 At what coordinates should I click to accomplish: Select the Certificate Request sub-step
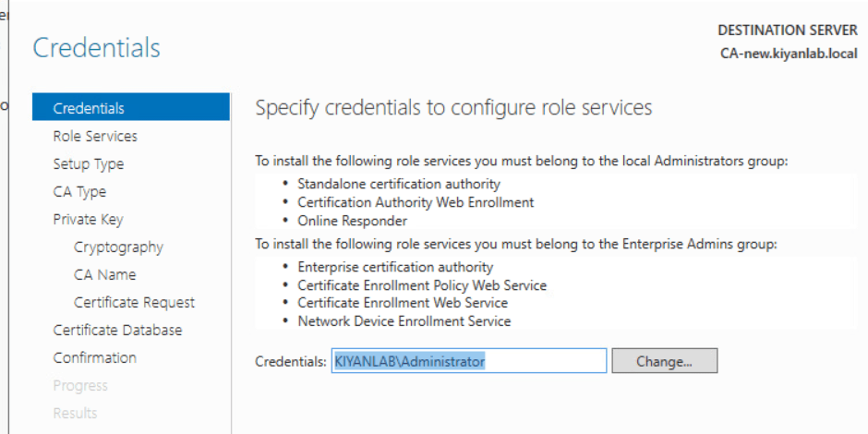pos(134,302)
